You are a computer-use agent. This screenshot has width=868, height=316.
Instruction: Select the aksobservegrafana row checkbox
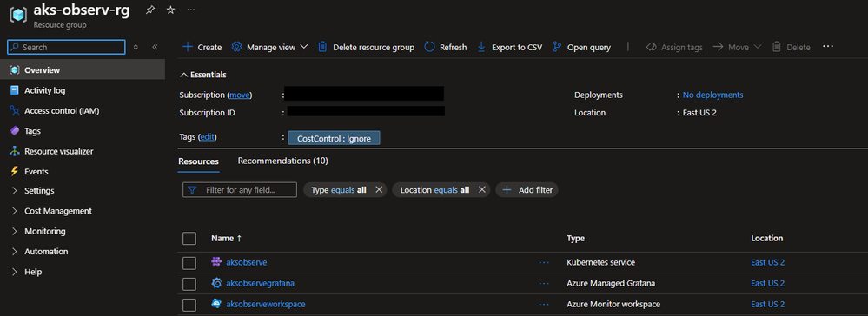pyautogui.click(x=189, y=283)
